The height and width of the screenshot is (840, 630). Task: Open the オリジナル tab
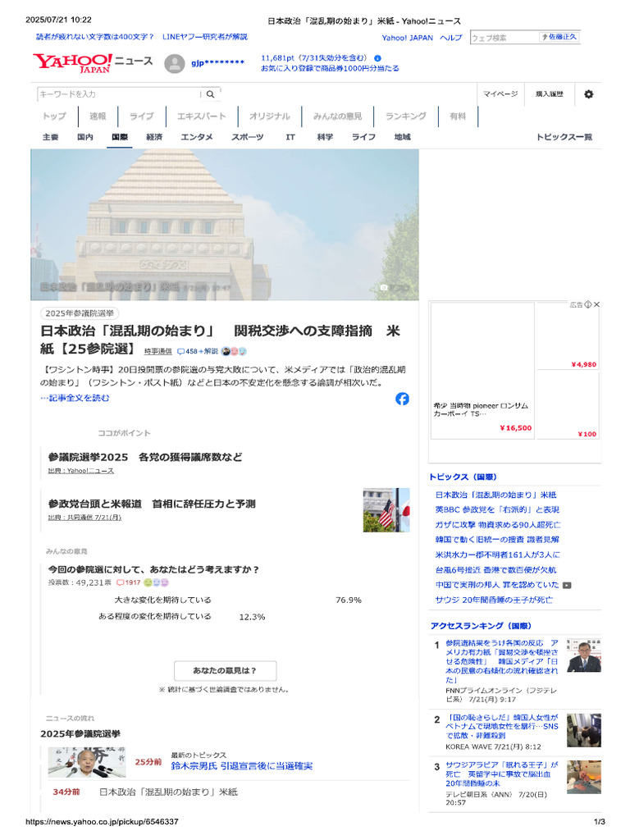[269, 116]
